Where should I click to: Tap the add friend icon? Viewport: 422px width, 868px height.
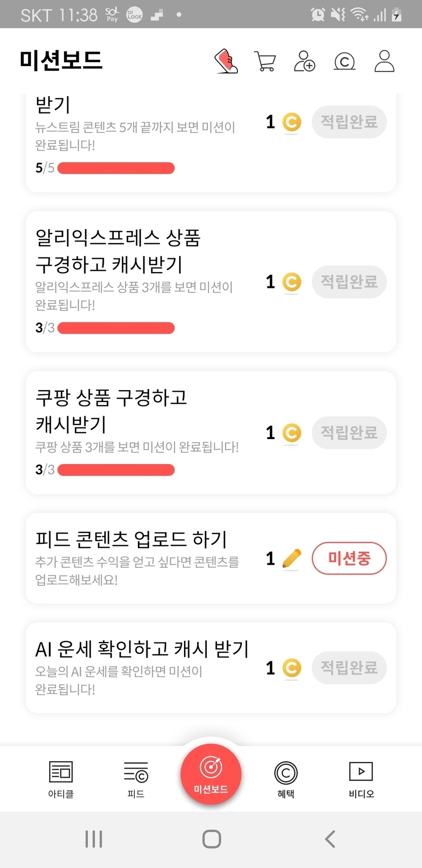[x=305, y=62]
